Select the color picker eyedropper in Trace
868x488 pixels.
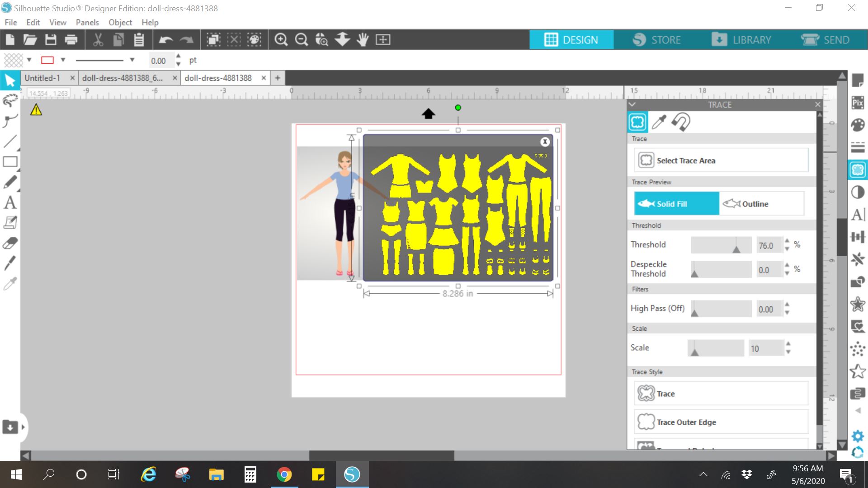pos(659,122)
